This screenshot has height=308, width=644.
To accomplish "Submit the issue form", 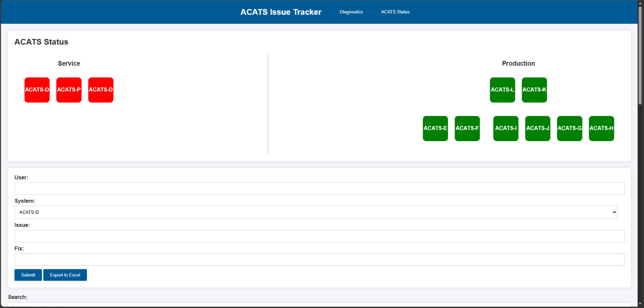I will [28, 275].
